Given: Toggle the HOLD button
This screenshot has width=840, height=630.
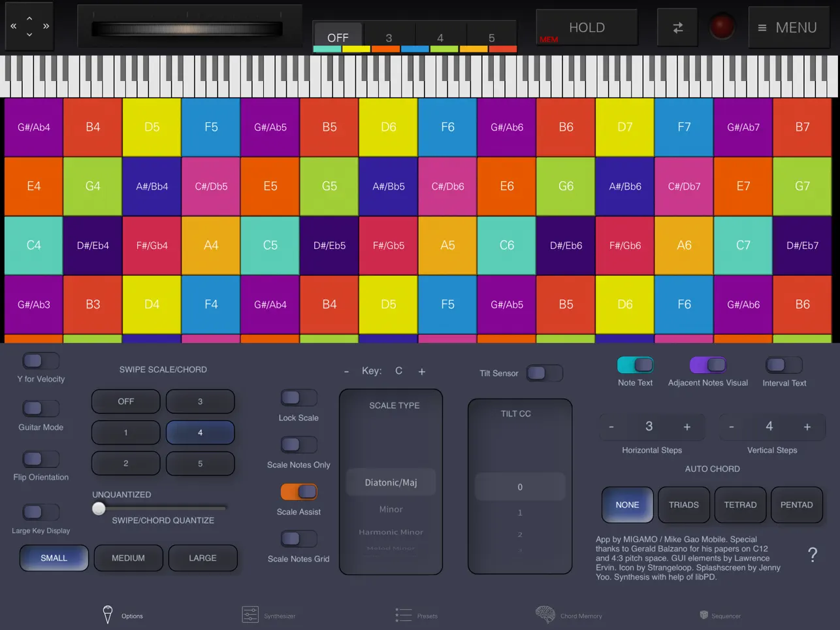Looking at the screenshot, I should click(x=587, y=27).
